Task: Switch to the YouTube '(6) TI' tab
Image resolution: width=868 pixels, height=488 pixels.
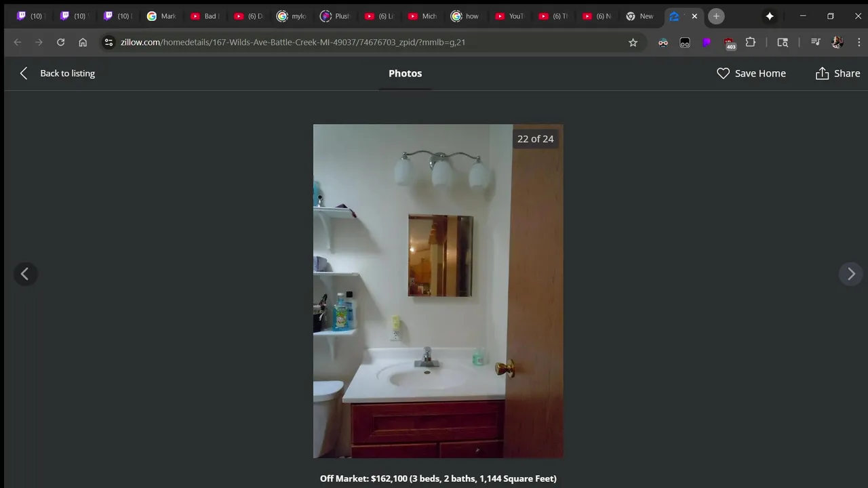Action: 553,16
